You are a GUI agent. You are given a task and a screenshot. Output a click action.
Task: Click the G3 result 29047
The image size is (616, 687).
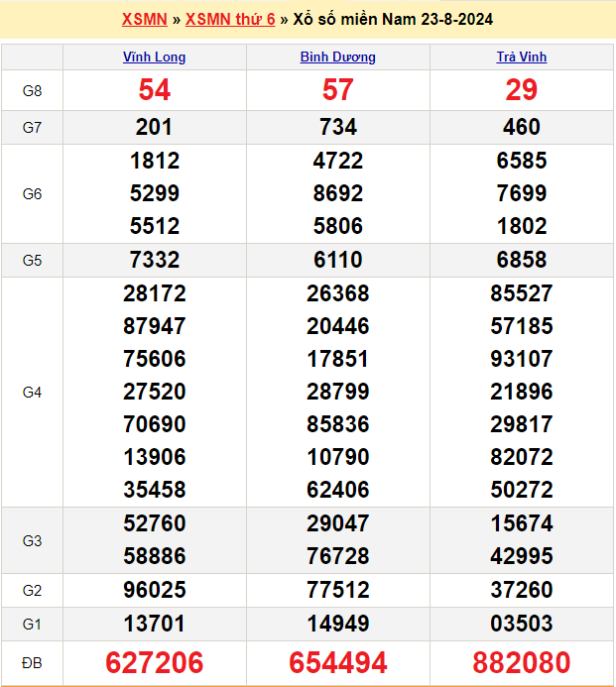click(x=337, y=523)
